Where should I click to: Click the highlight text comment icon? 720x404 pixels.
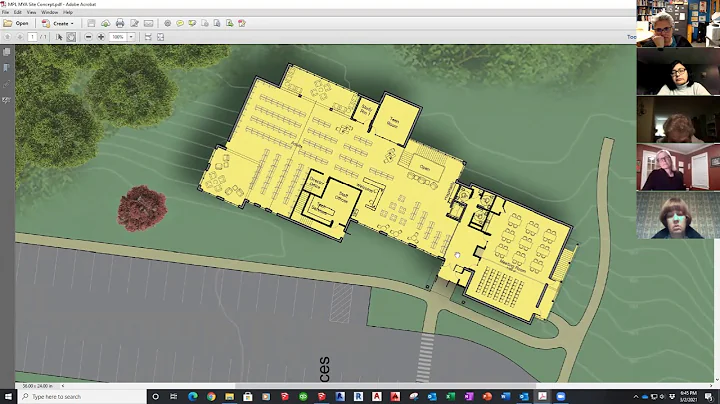tap(192, 23)
